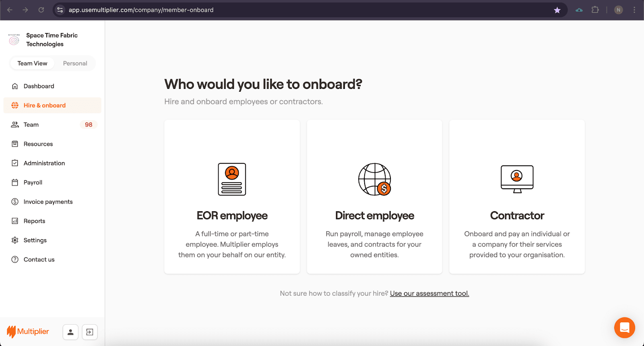The height and width of the screenshot is (346, 644).
Task: Open the Chrome profile avatar N
Action: pyautogui.click(x=619, y=10)
